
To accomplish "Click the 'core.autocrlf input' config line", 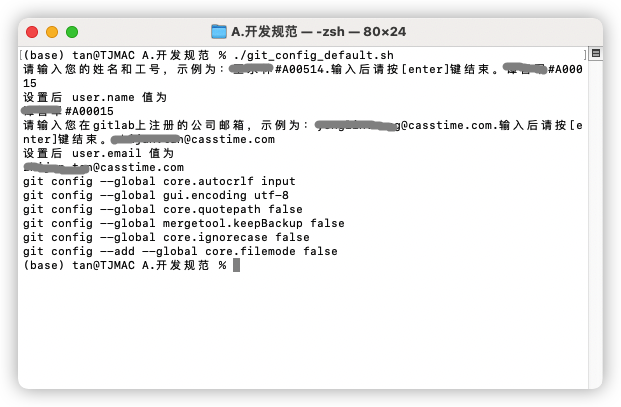I will pyautogui.click(x=159, y=181).
